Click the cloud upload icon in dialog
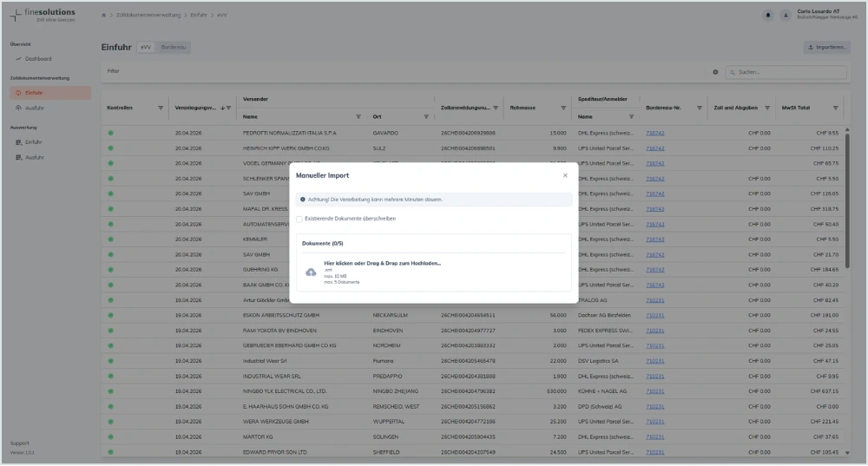The height and width of the screenshot is (466, 868). pyautogui.click(x=311, y=272)
